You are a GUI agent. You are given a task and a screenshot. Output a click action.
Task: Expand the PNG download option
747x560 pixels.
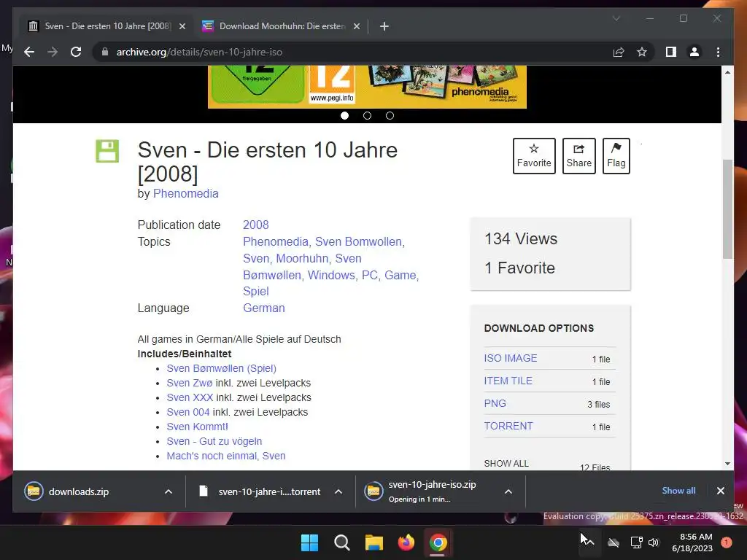(495, 403)
